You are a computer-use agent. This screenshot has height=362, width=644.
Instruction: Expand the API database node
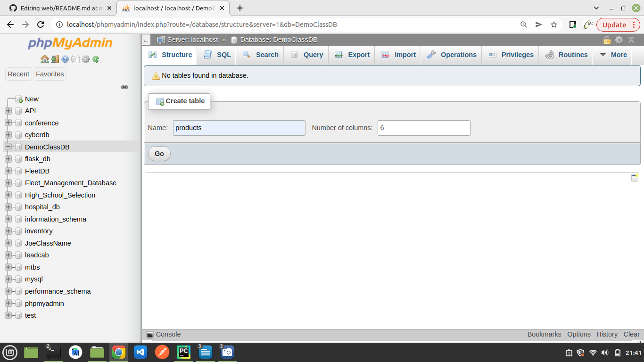point(8,111)
